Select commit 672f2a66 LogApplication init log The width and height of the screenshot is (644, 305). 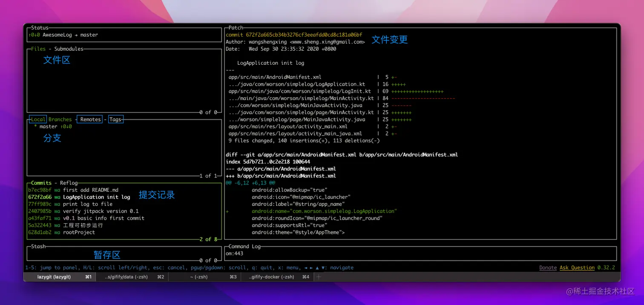click(124, 197)
